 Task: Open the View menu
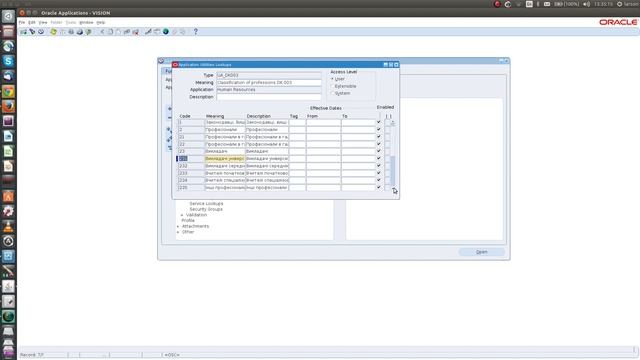click(43, 22)
